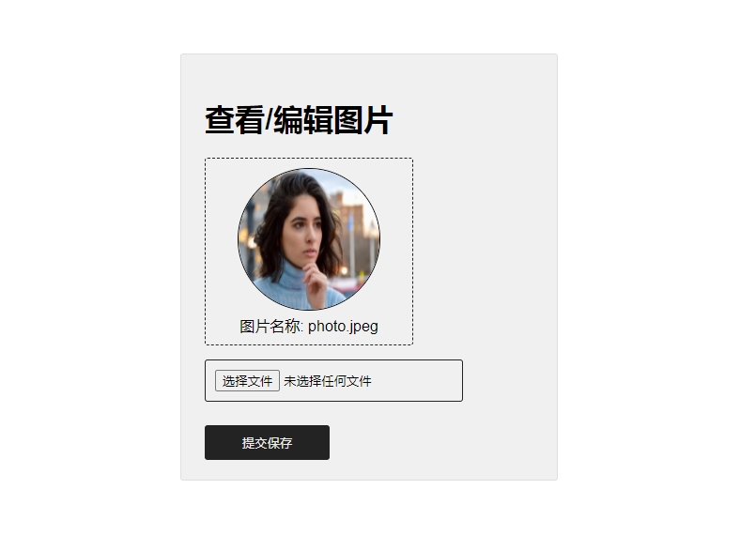Click gray card area right of preview box
The height and width of the screenshot is (535, 756).
click(x=485, y=251)
